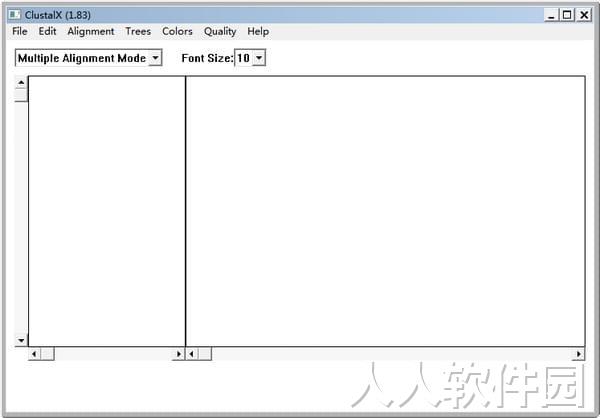Click inside the sequence names pane
Image resolution: width=600 pixels, height=418 pixels.
tap(107, 211)
